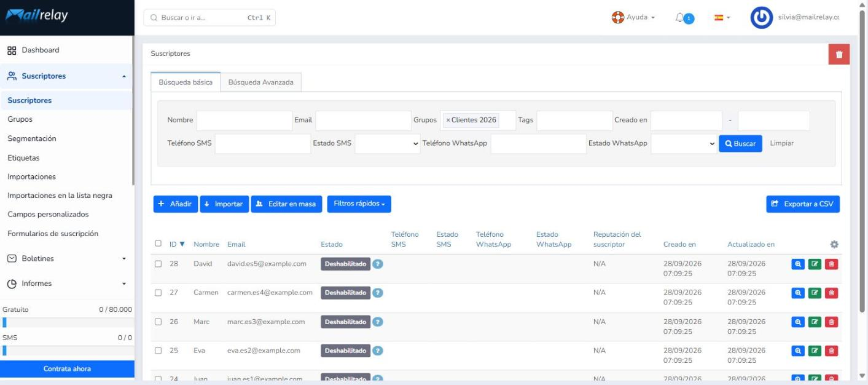The width and height of the screenshot is (868, 385).
Task: Click status help icon for David
Action: click(x=378, y=264)
